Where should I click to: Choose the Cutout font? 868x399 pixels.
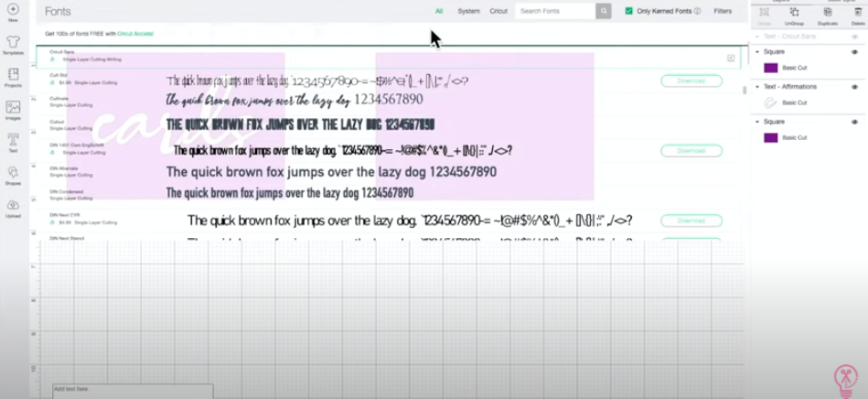[57, 122]
